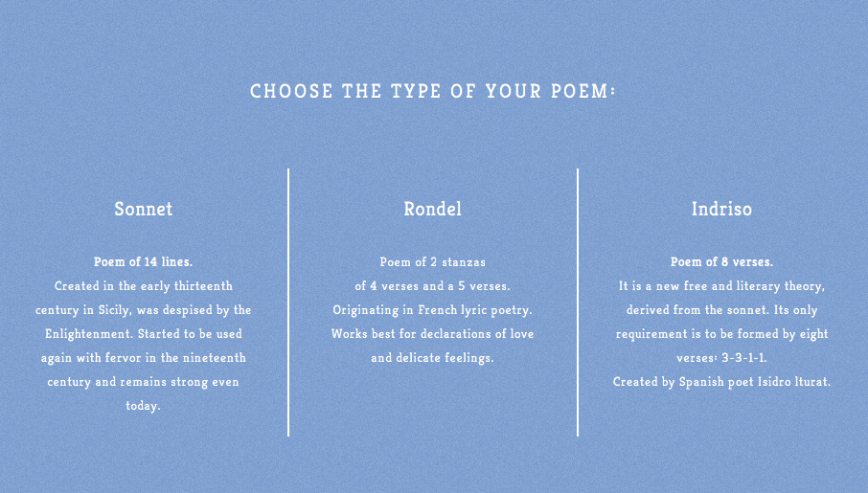Viewport: 868px width, 493px height.
Task: Click 'and delicate feelings.' in Rondel column
Action: pos(432,358)
